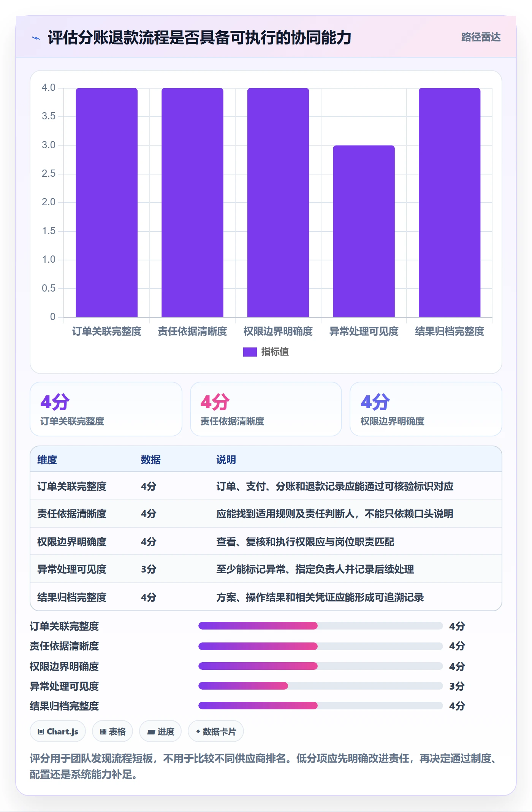The height and width of the screenshot is (812, 532).
Task: Select the Chart.js tag chip
Action: tap(58, 731)
